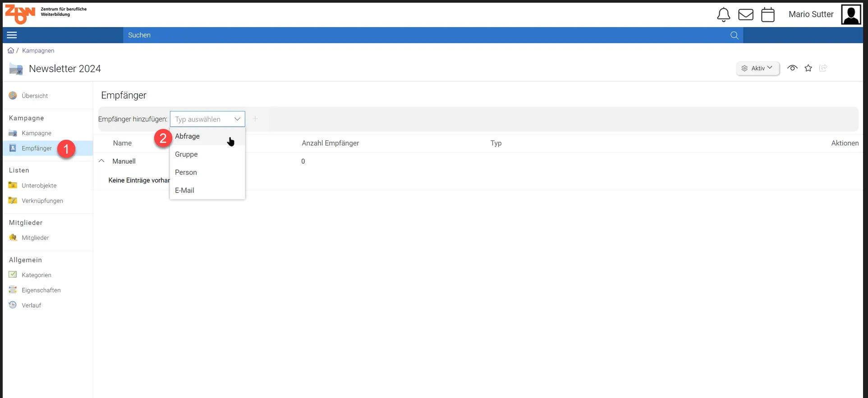The width and height of the screenshot is (868, 398).
Task: Choose Person from the dropdown list
Action: (207, 172)
